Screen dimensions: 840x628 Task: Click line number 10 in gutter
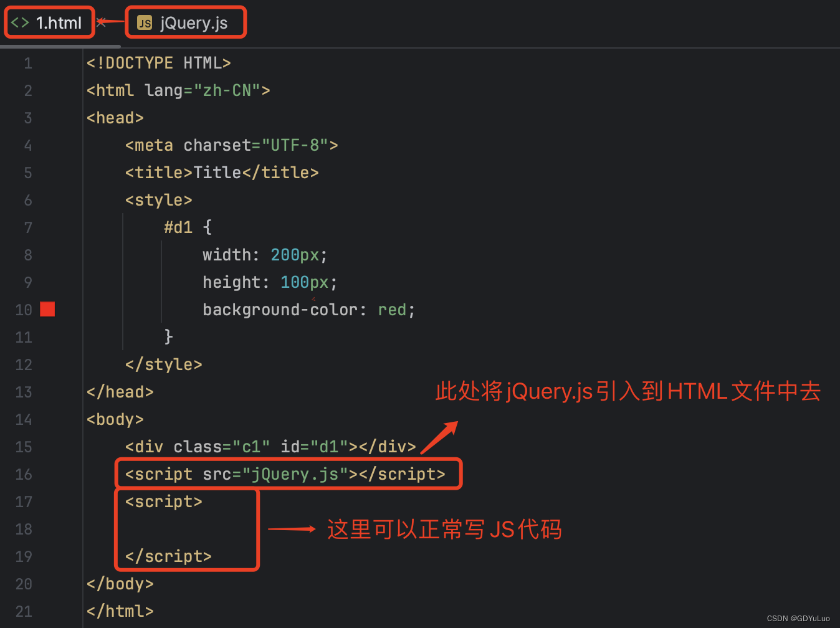pyautogui.click(x=24, y=310)
